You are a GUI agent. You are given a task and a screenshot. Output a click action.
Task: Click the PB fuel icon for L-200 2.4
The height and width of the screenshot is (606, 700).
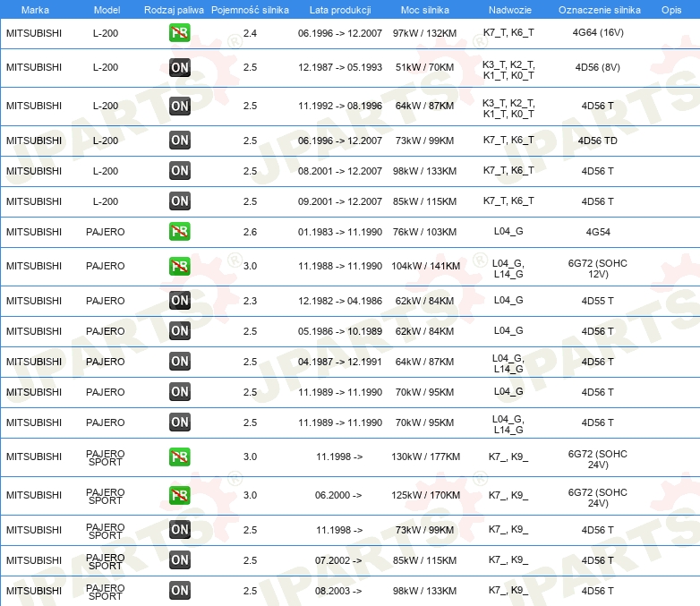(179, 32)
